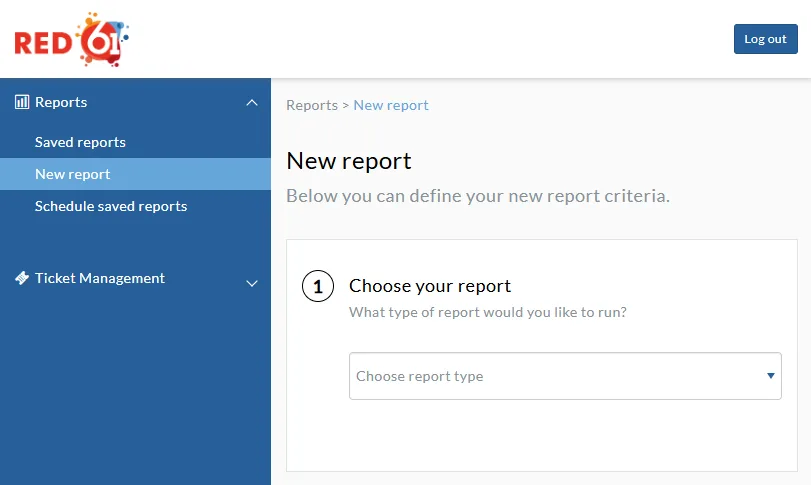Click the Choose your report heading
Image resolution: width=811 pixels, height=485 pixels.
(430, 286)
